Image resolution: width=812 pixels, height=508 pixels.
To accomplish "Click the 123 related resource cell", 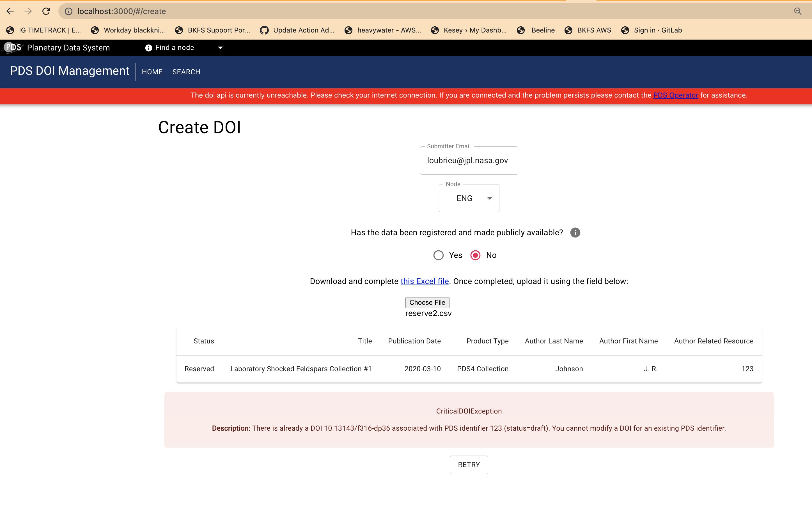I will 747,369.
